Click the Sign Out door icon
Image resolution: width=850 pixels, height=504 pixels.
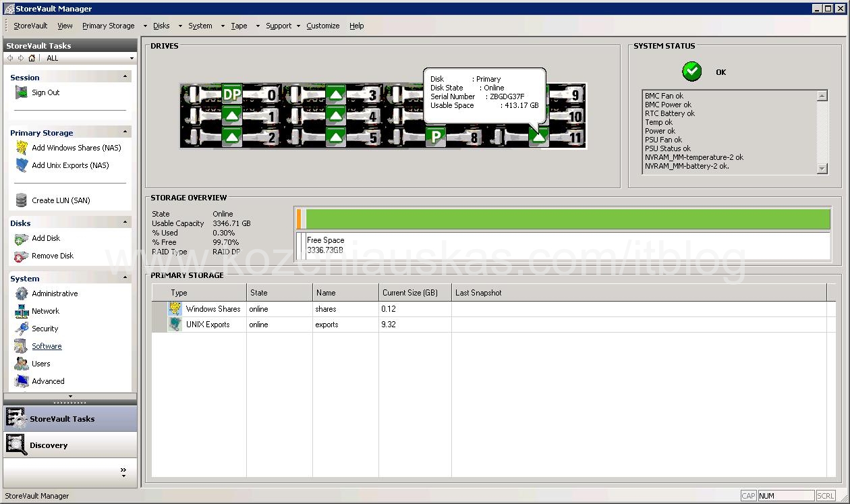point(22,93)
